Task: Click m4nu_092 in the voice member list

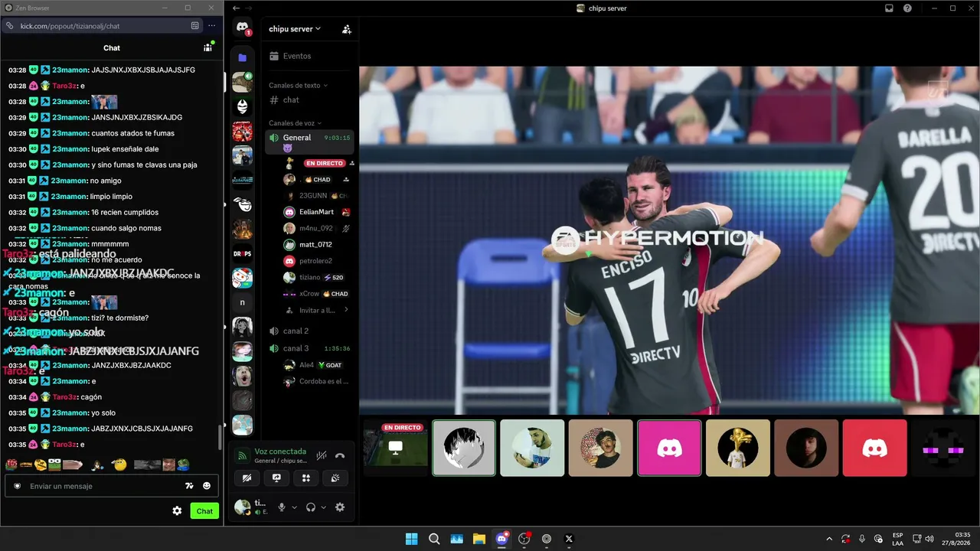Action: click(x=316, y=228)
